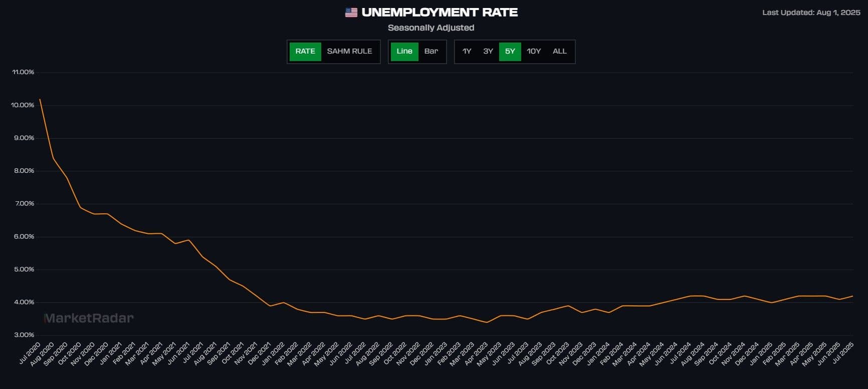Select the RATE view toggle
The height and width of the screenshot is (389, 868).
pyautogui.click(x=305, y=51)
